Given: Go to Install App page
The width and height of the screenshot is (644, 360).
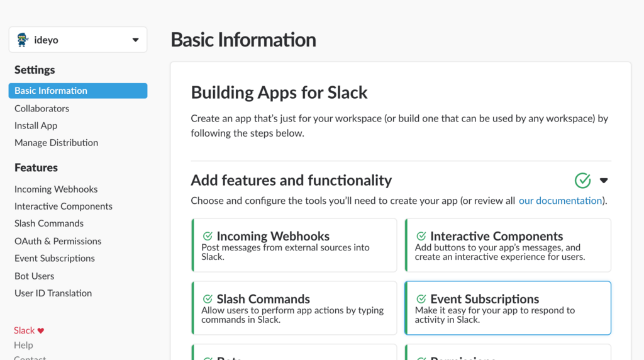Looking at the screenshot, I should [36, 126].
